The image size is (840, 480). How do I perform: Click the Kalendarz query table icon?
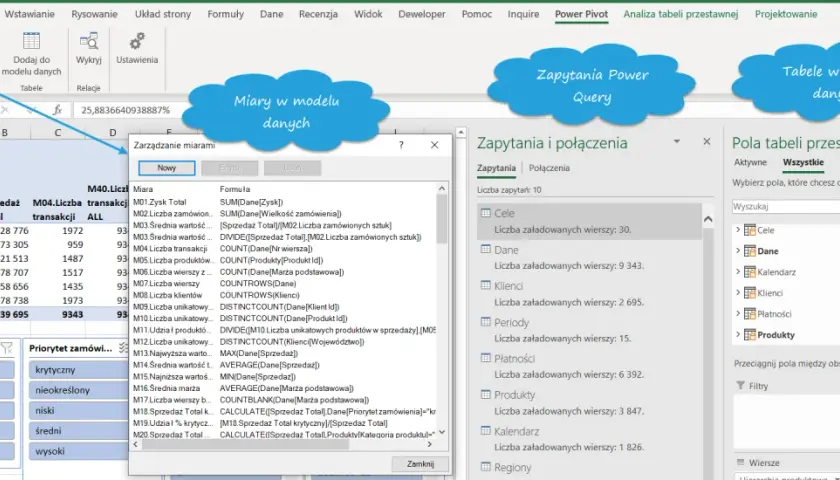(485, 430)
